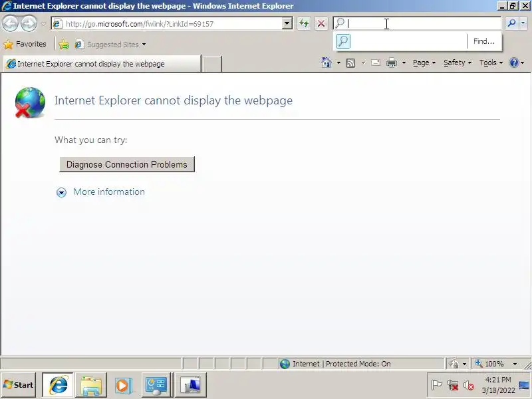532x399 pixels.
Task: Click the Add to Favorites Bar star icon
Action: (x=63, y=45)
